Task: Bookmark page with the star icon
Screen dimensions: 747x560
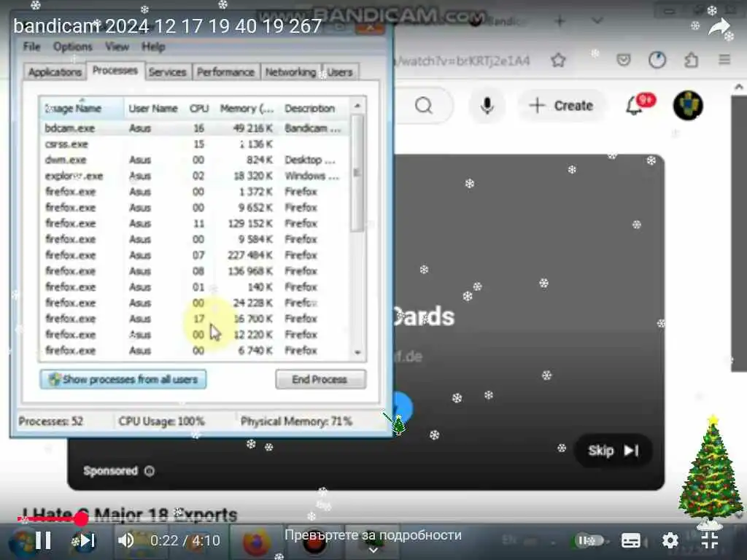Action: (558, 60)
